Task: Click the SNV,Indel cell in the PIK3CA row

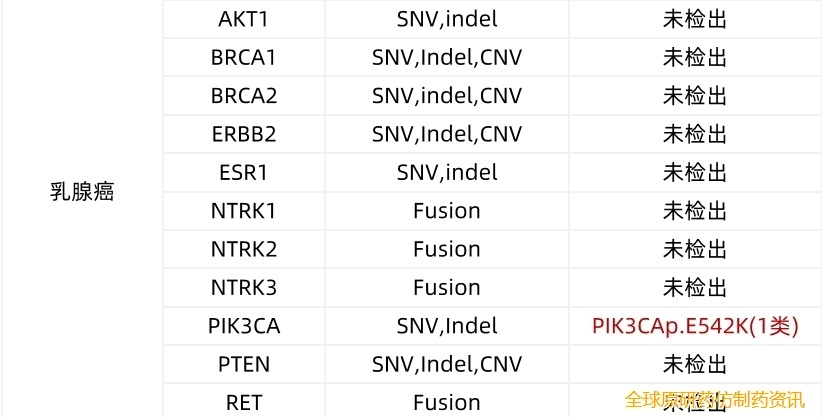Action: (x=447, y=326)
